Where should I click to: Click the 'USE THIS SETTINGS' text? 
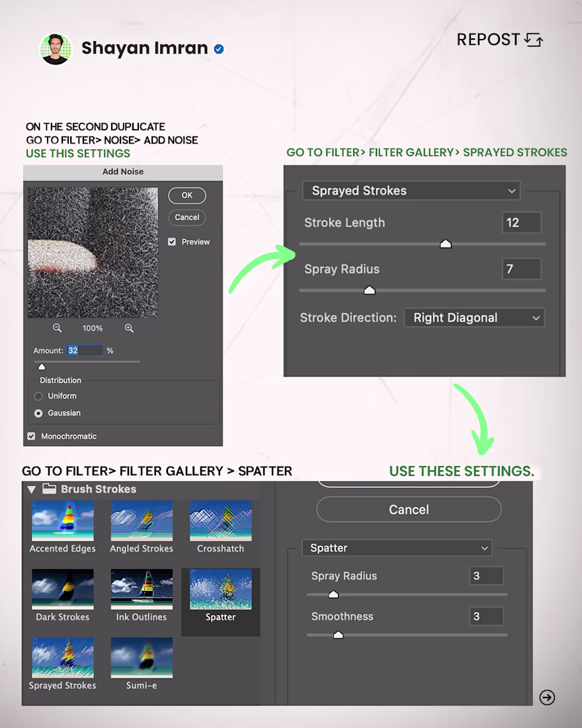click(x=78, y=154)
